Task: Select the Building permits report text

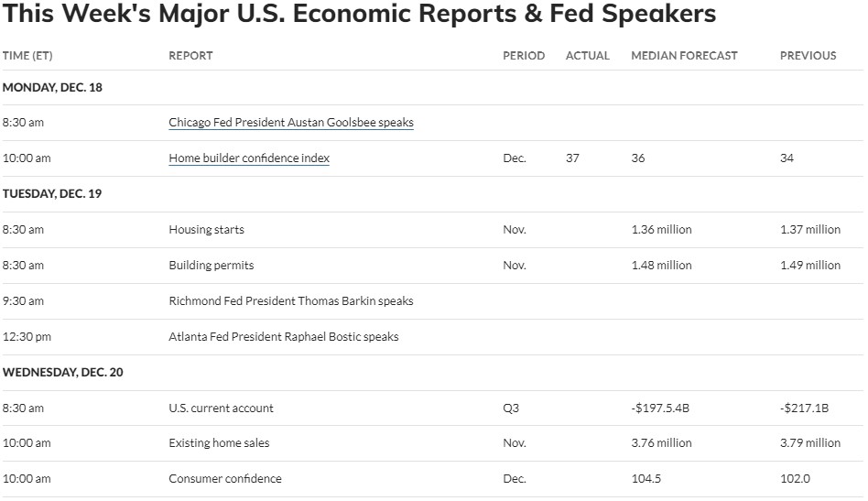Action: coord(211,266)
